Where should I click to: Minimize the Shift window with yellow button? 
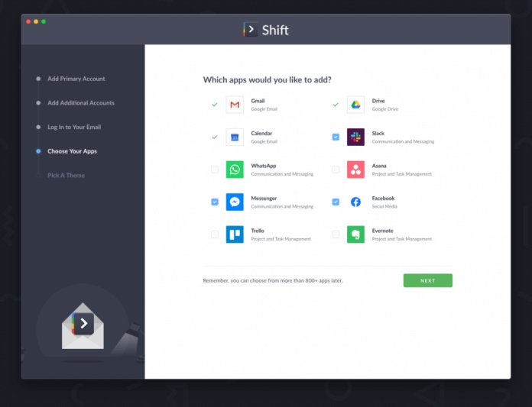pos(36,21)
